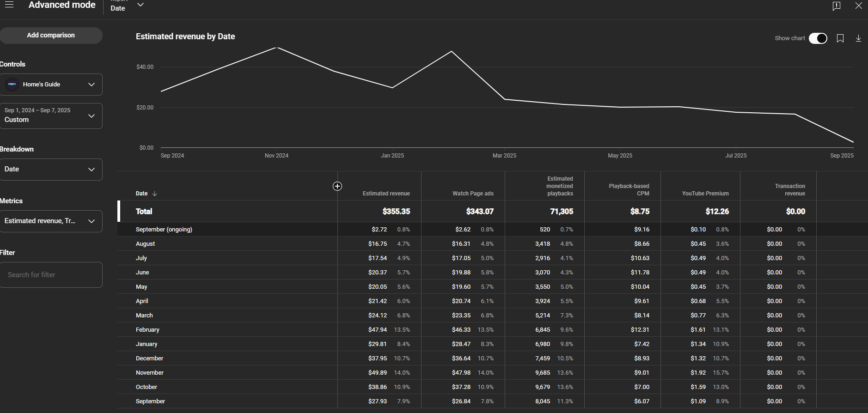Close the Advanced mode view
This screenshot has height=413, width=868.
pos(858,6)
